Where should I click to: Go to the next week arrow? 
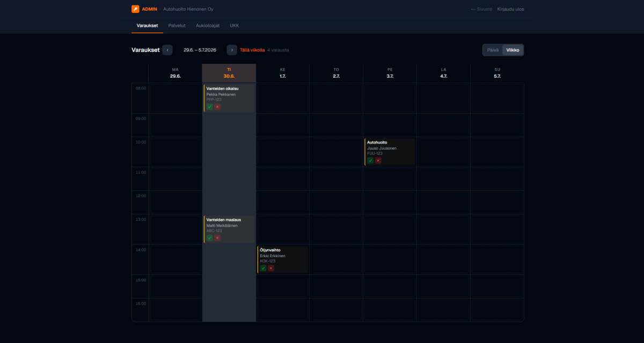[232, 50]
